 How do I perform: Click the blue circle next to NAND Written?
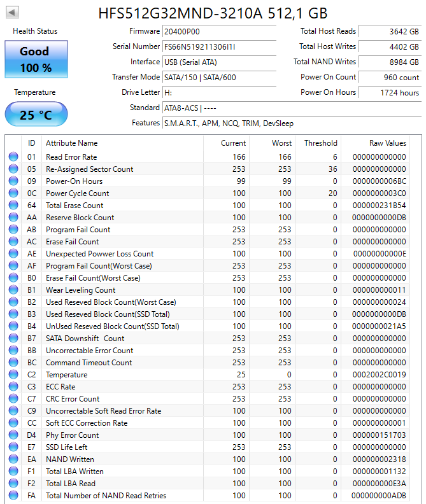(x=13, y=459)
